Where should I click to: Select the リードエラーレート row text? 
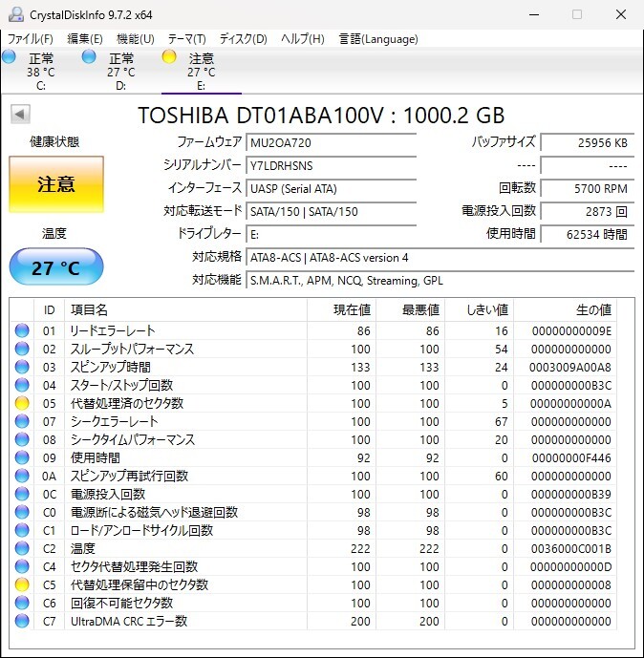click(113, 330)
